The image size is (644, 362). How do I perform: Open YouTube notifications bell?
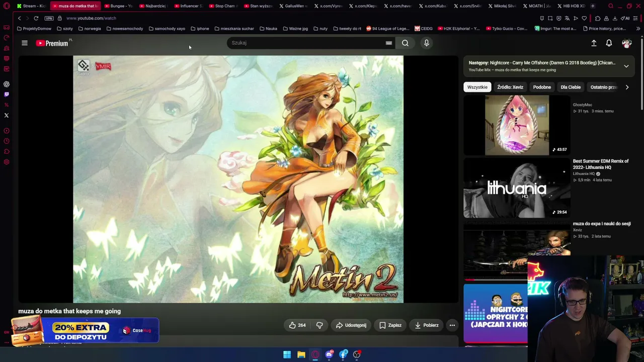pyautogui.click(x=609, y=43)
